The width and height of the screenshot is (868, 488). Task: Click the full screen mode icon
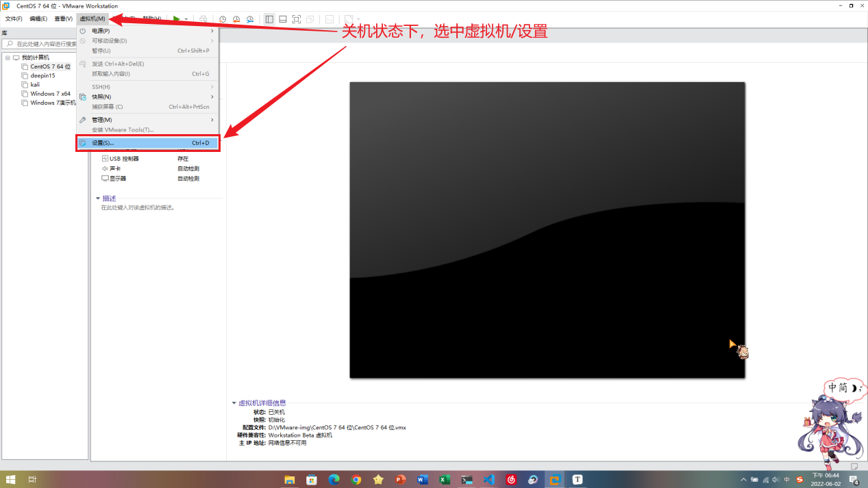(x=297, y=19)
